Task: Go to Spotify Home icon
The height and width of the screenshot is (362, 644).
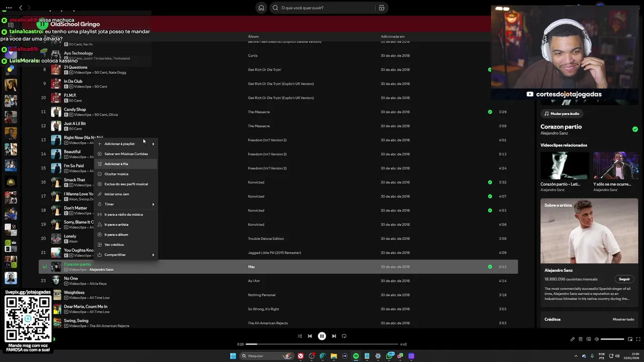Action: (261, 8)
